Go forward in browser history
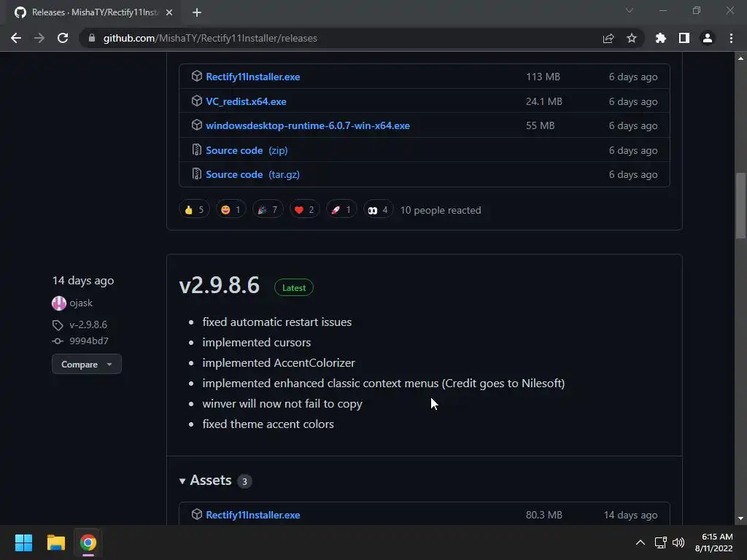Screen dimensions: 747x560 point(39,38)
